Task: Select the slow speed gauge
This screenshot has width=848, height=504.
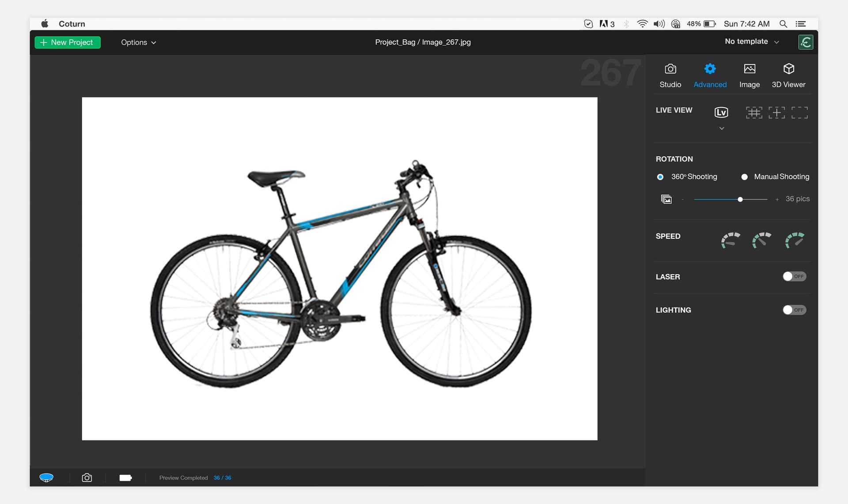Action: [x=731, y=241]
